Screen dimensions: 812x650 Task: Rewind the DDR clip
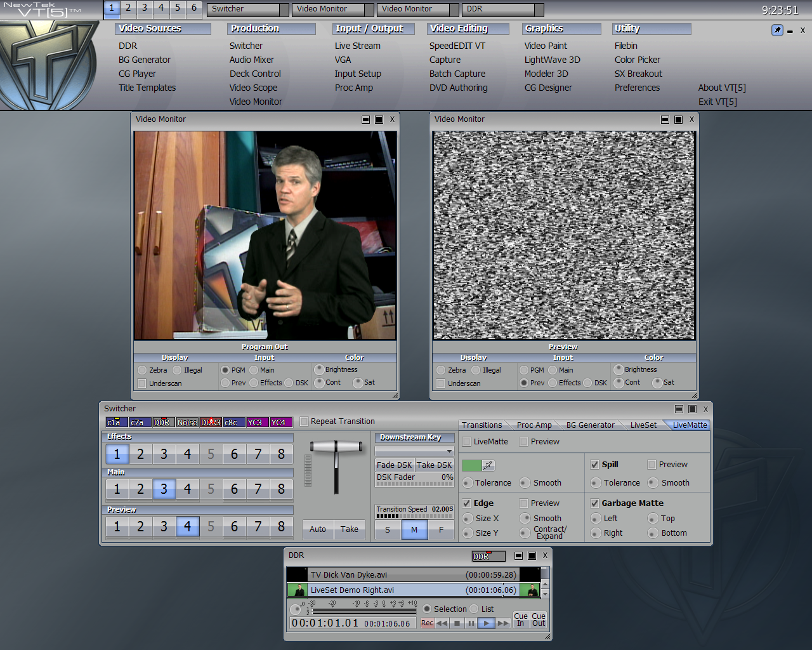pyautogui.click(x=442, y=623)
